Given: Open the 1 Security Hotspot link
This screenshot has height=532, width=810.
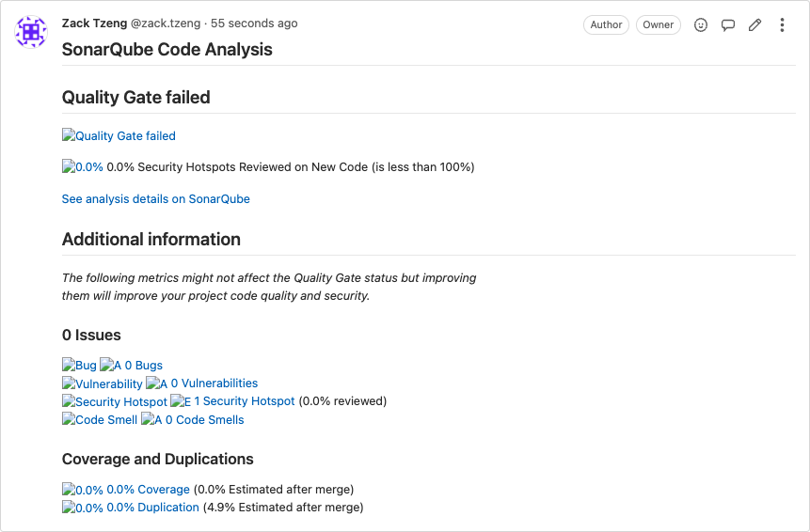Looking at the screenshot, I should 245,401.
